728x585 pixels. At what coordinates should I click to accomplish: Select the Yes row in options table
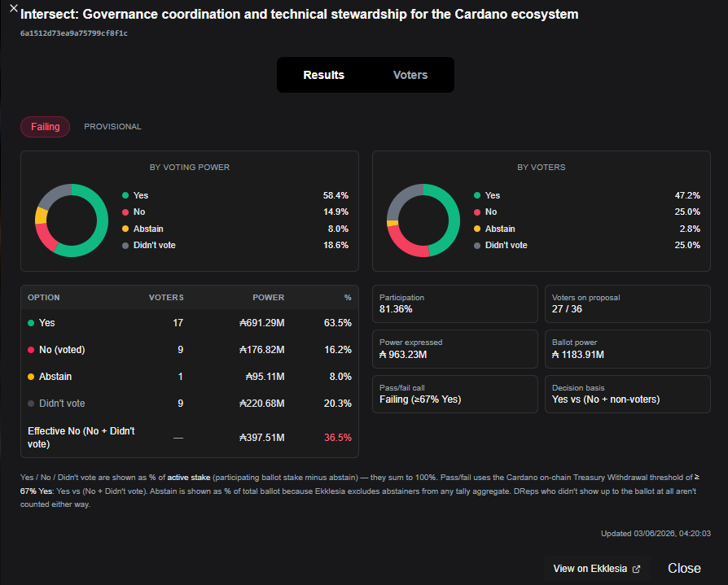[x=190, y=323]
